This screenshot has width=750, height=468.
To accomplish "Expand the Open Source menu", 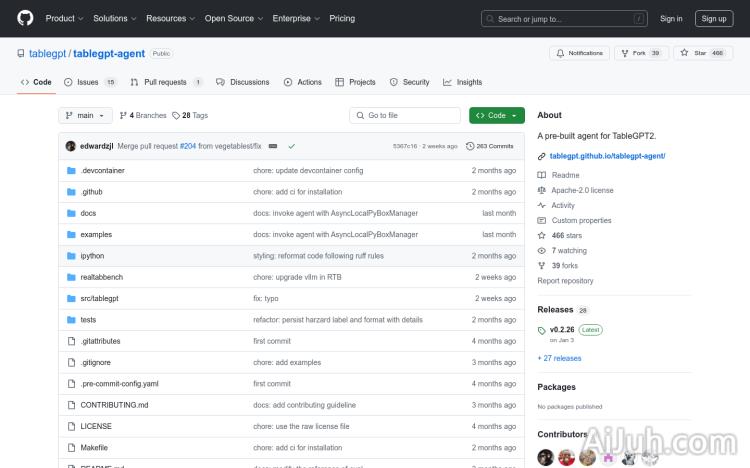I will 233,18.
